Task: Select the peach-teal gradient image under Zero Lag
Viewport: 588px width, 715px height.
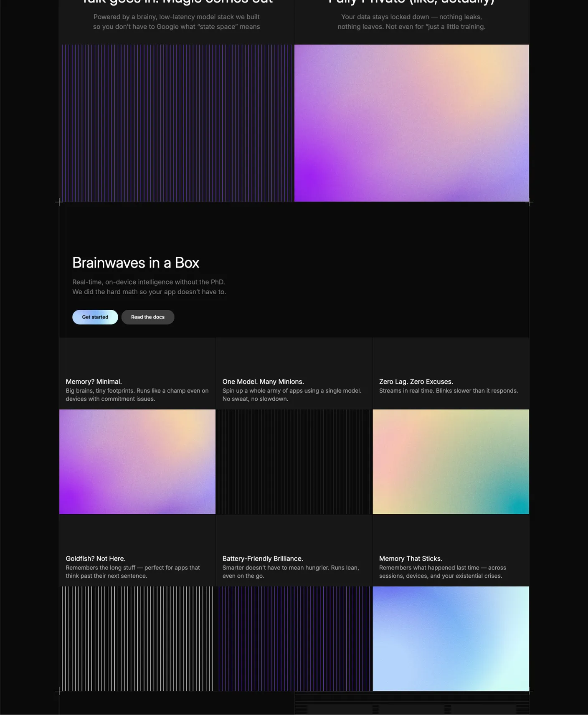Action: click(x=451, y=462)
